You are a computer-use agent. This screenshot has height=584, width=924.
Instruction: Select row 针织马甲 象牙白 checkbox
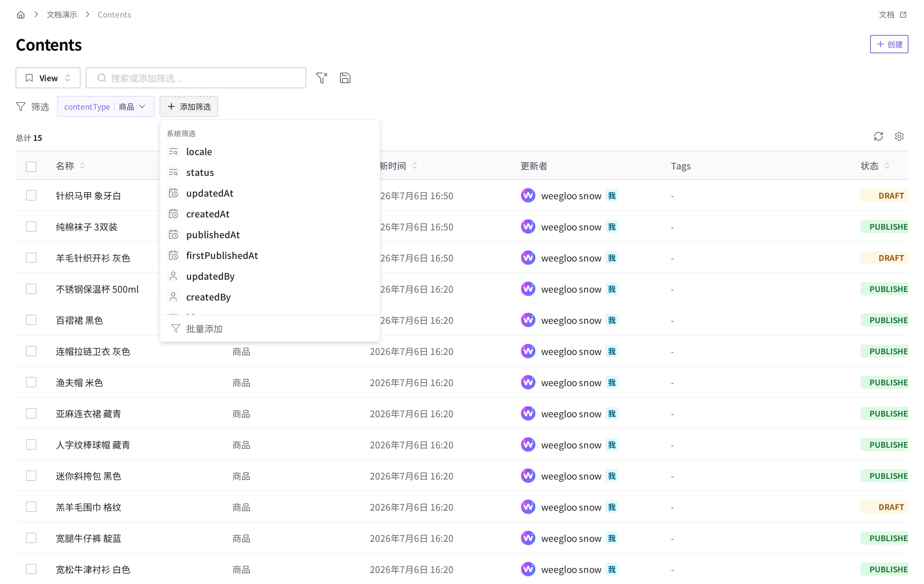(x=31, y=196)
